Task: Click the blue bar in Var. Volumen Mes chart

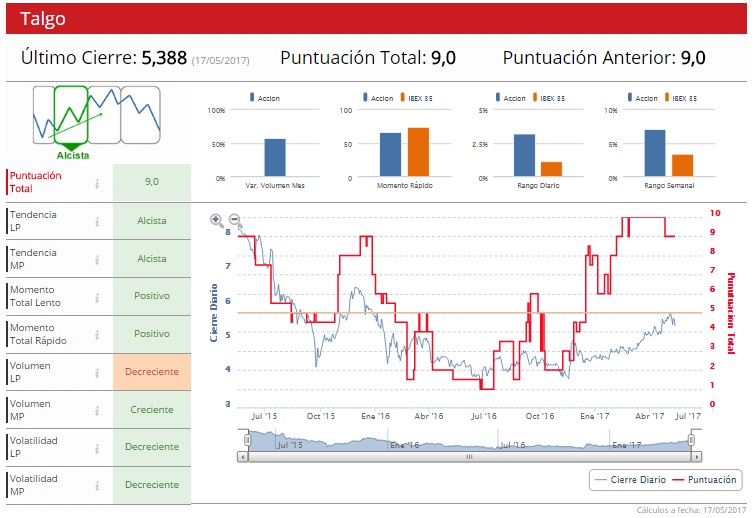Action: point(275,158)
